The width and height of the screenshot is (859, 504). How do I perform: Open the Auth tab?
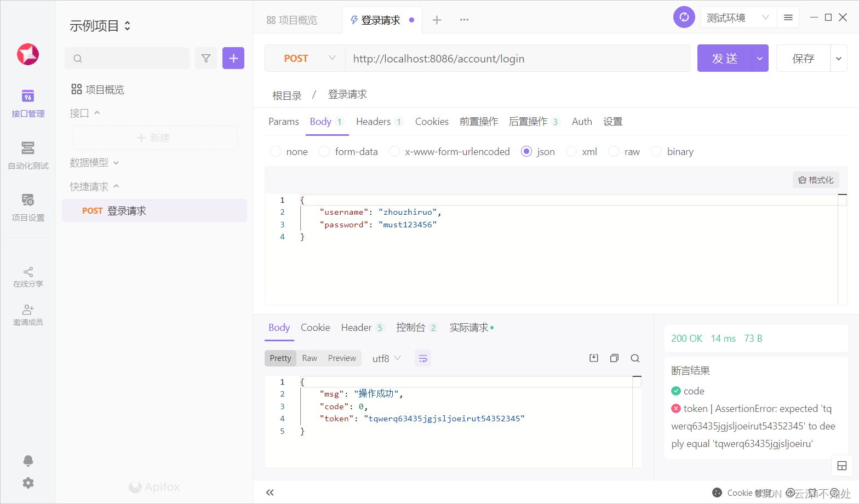click(x=582, y=122)
